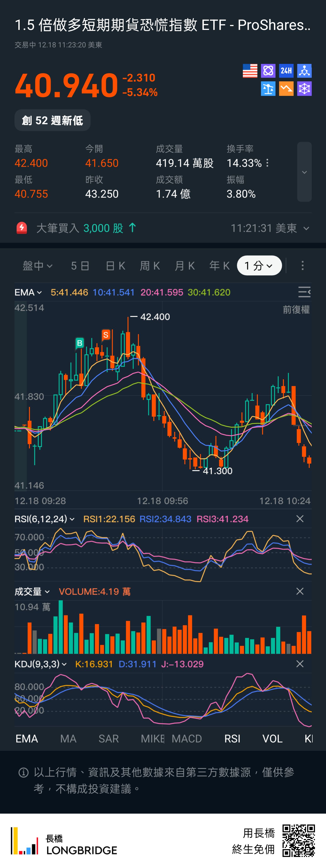Tap the blue 24H trading icon
326x868 pixels.
click(286, 71)
